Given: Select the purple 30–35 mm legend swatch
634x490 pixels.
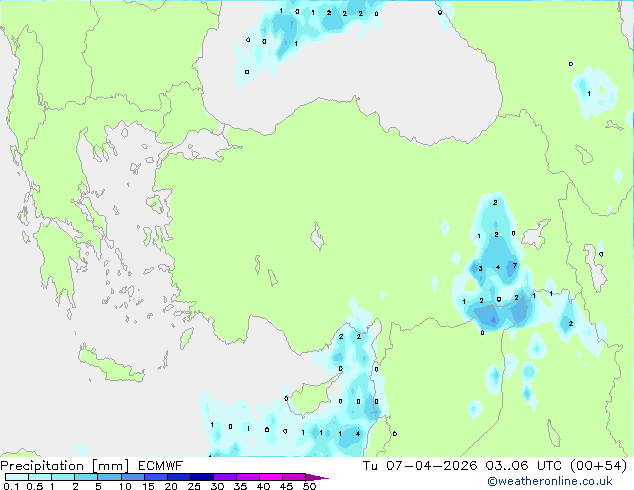Looking at the screenshot, I should (x=224, y=477).
